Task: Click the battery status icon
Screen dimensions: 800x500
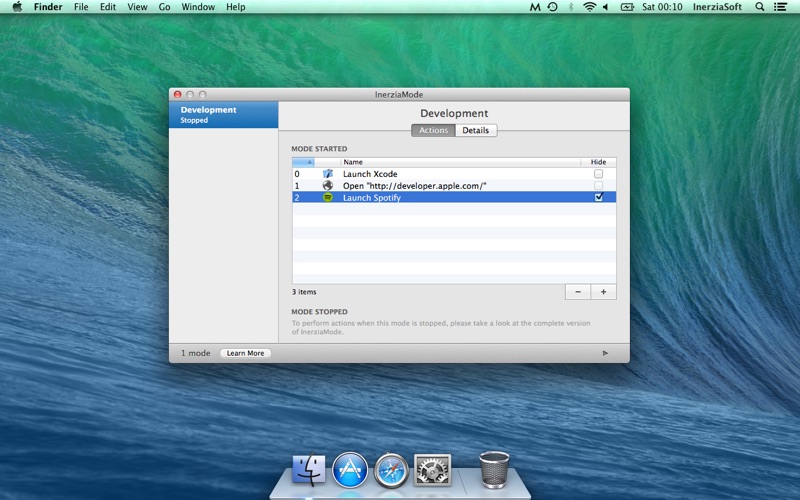Action: click(627, 7)
